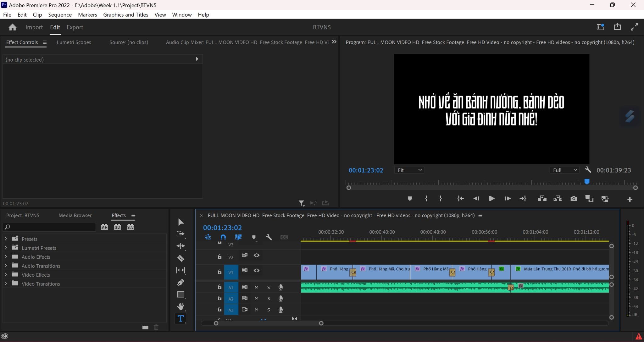
Task: Select the Track Select Forward tool
Action: [x=180, y=234]
